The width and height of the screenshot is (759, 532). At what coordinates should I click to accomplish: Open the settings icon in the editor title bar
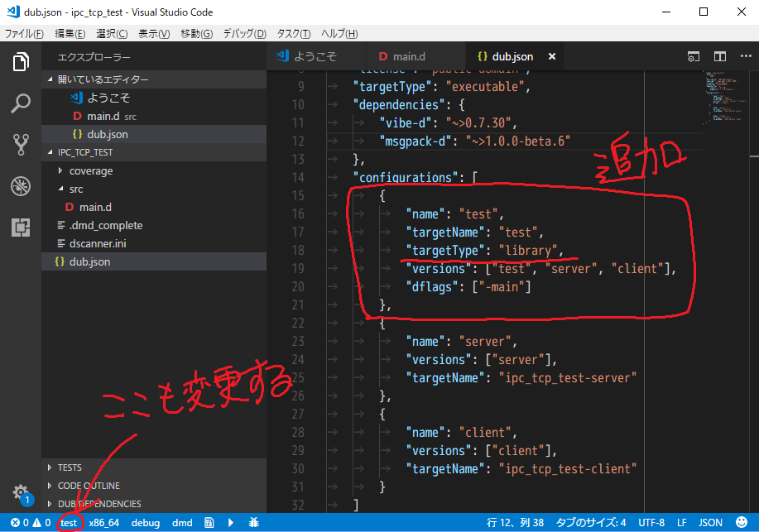click(694, 56)
